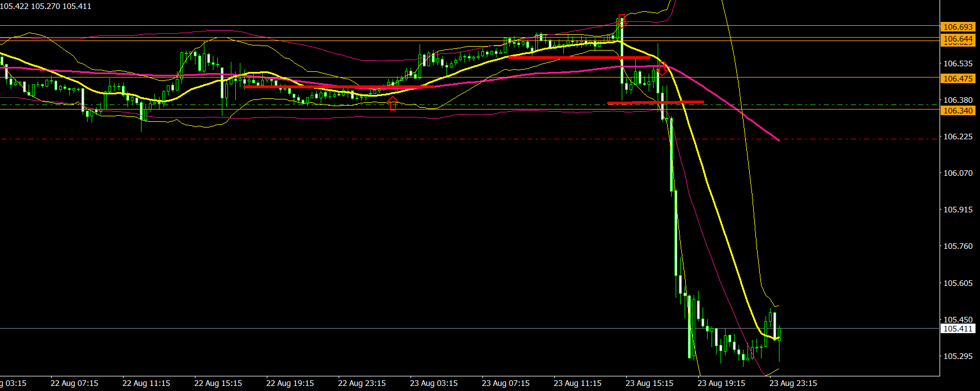Click the OHLC readout 105.422 105.270 105.411

click(45, 6)
